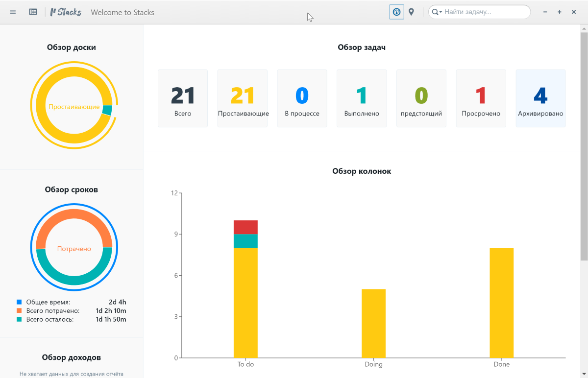Click the Doing axis label
The width and height of the screenshot is (588, 378).
coord(373,364)
